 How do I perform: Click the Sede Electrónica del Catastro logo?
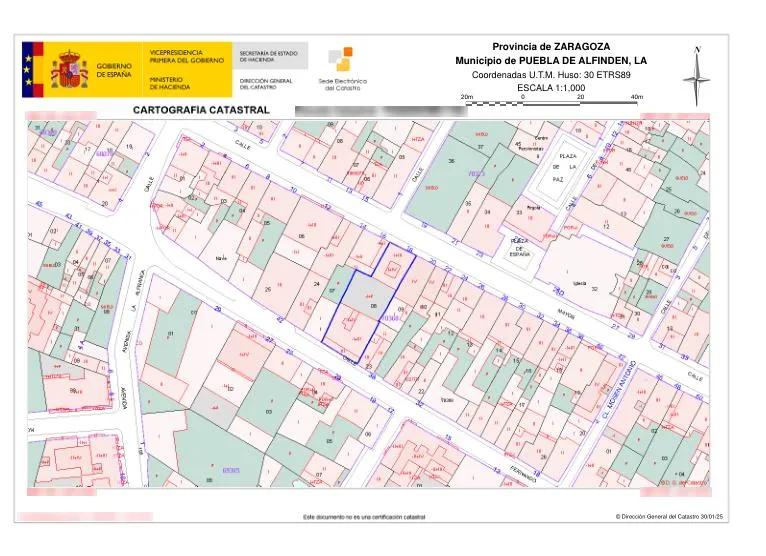[x=342, y=69]
